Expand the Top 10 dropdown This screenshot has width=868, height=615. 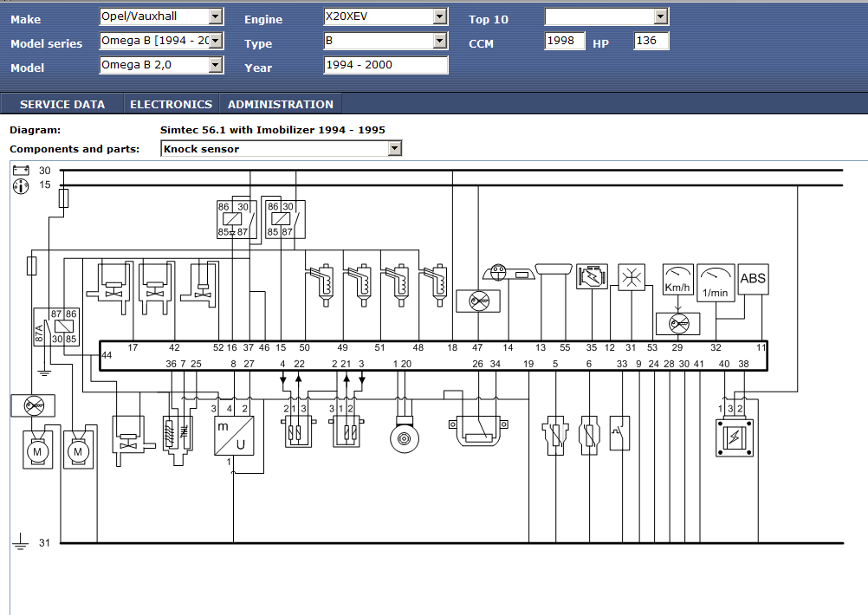click(x=660, y=16)
